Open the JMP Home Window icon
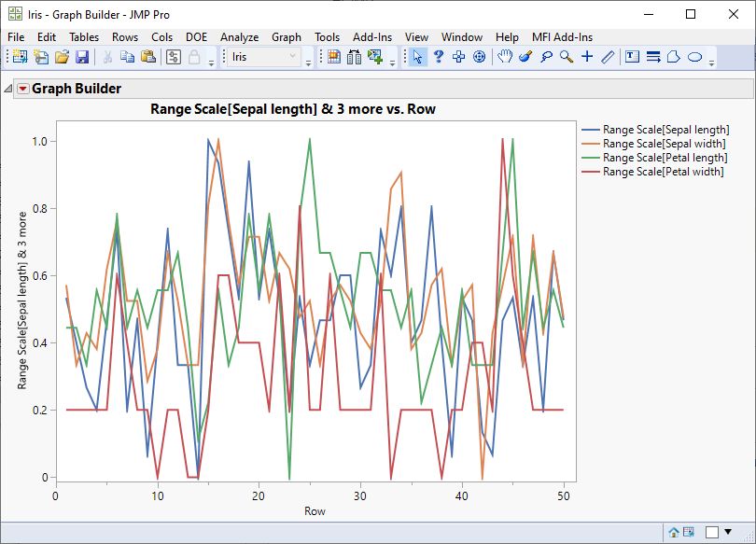756x544 pixels. click(673, 532)
